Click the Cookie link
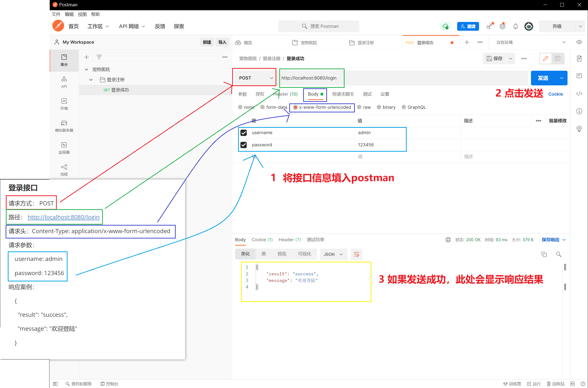 pos(555,94)
